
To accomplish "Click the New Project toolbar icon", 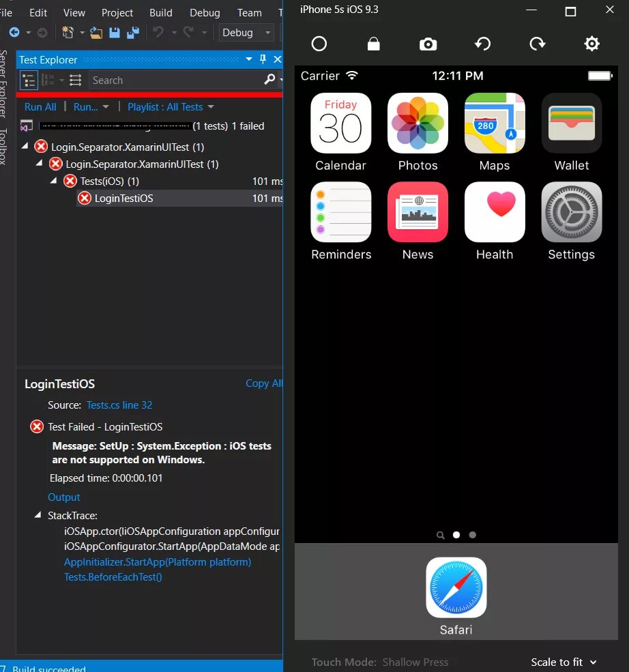I will (x=68, y=32).
